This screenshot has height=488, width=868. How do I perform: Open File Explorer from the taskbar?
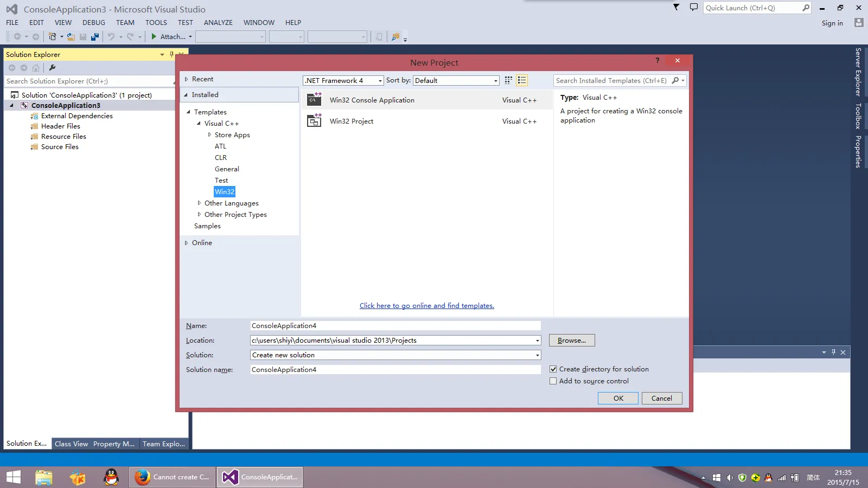coord(44,477)
